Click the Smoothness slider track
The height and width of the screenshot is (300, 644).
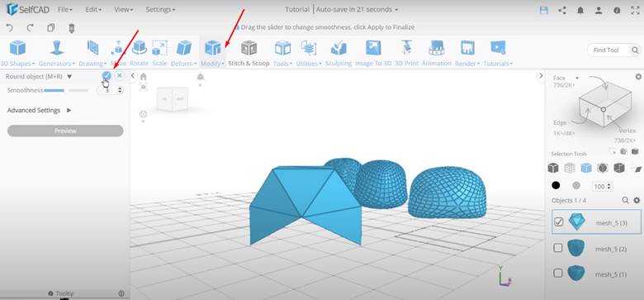[66, 90]
